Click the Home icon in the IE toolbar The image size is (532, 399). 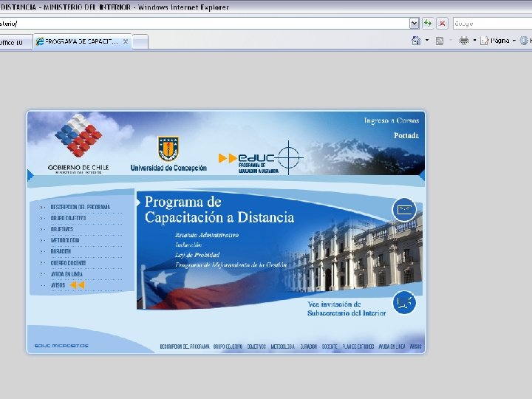click(x=416, y=41)
